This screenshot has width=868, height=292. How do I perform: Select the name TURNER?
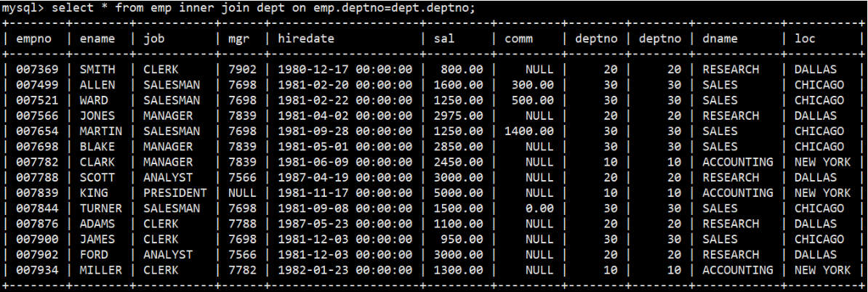pos(101,208)
